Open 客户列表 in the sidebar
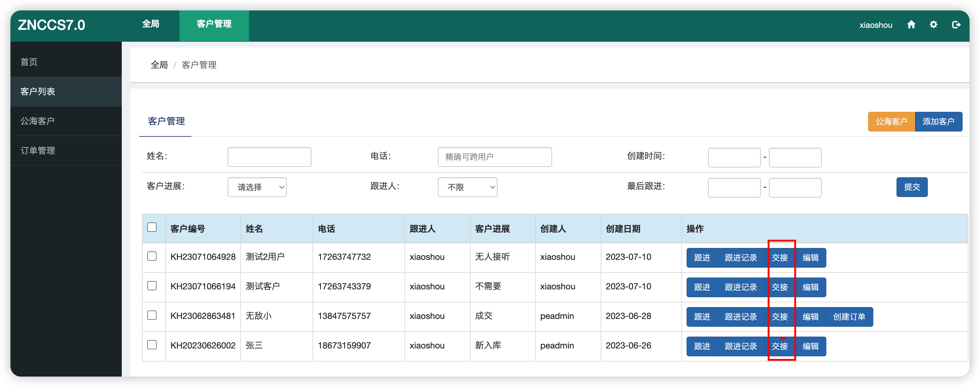This screenshot has width=980, height=387. [66, 91]
